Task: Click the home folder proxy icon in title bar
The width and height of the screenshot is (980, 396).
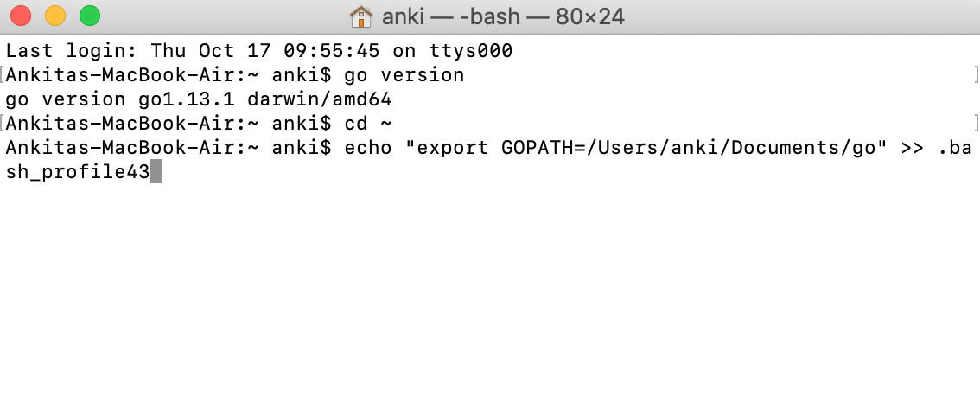Action: point(360,16)
